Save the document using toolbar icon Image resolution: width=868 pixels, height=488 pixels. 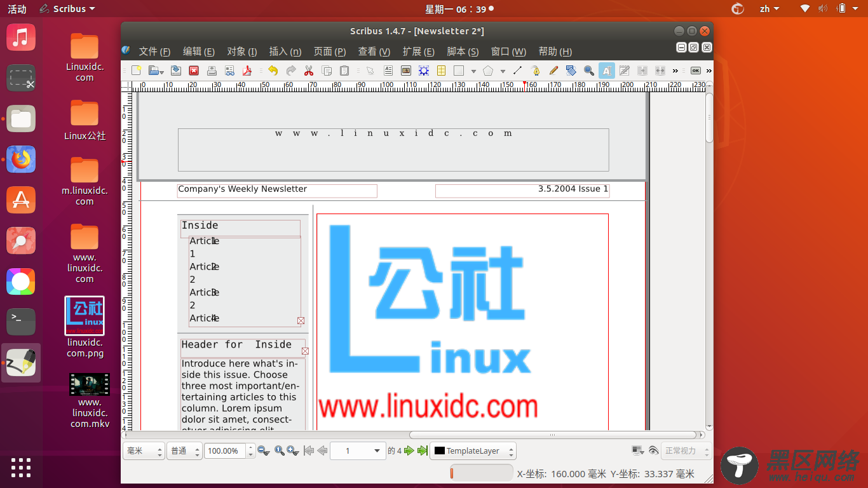(x=176, y=71)
